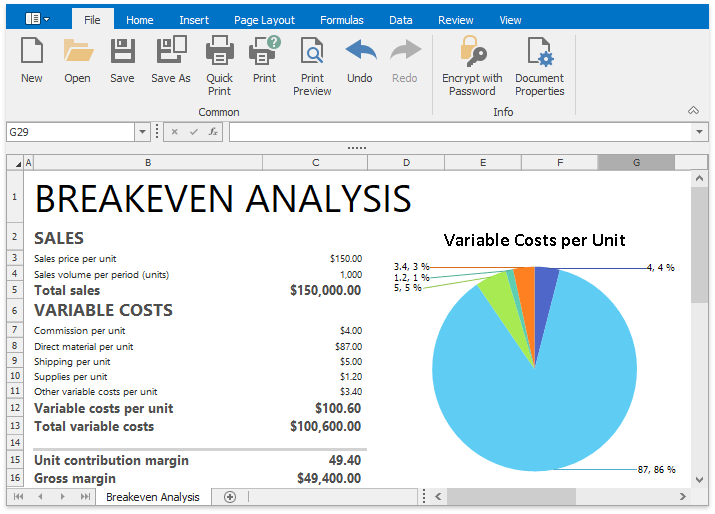The image size is (715, 514).
Task: Go to the last sheet tab arrow
Action: click(x=85, y=497)
